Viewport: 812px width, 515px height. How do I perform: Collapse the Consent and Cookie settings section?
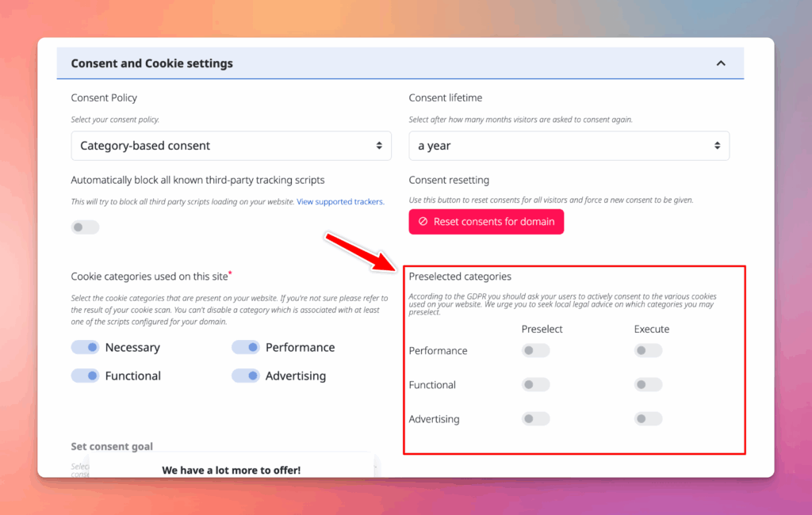(720, 63)
